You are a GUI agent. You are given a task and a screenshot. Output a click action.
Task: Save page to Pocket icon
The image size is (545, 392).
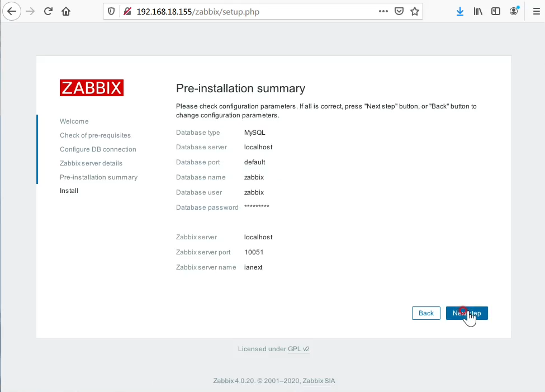(x=399, y=12)
